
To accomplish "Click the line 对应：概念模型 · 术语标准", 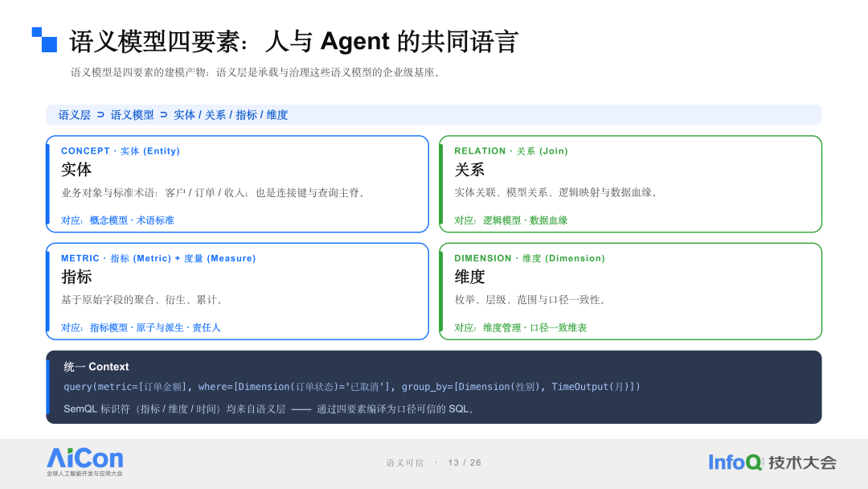I will (117, 220).
